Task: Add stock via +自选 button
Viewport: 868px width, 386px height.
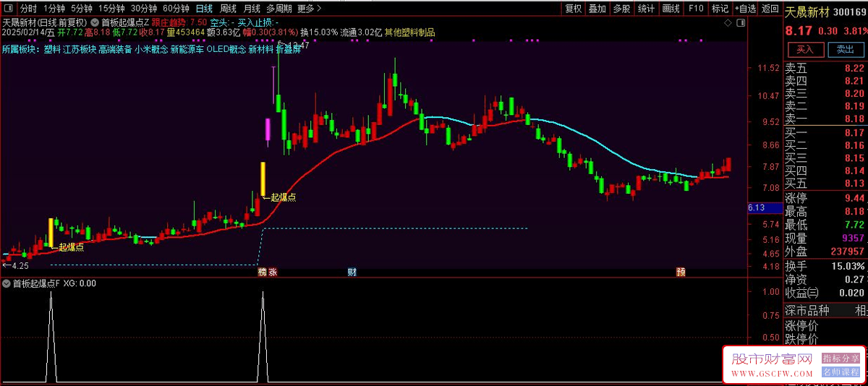Action: 745,9
